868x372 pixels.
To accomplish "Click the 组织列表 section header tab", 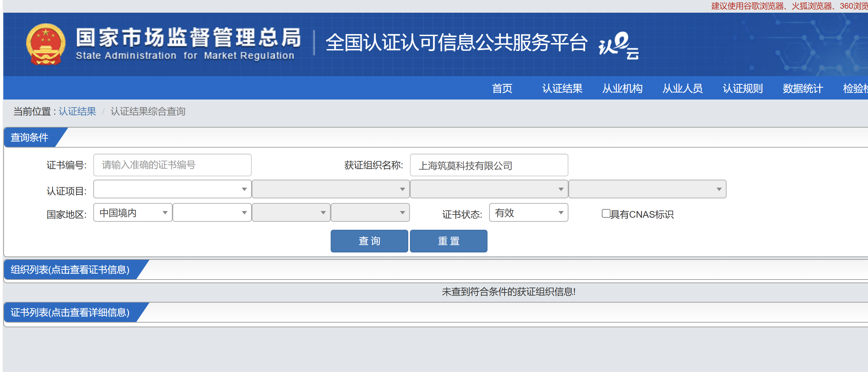I will click(70, 270).
